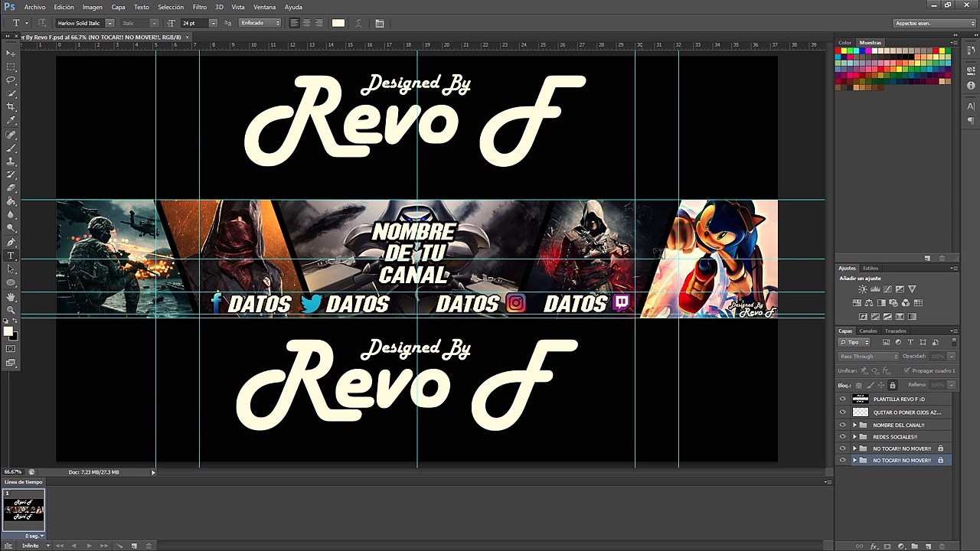
Task: Switch to the Canales tab
Action: (868, 331)
